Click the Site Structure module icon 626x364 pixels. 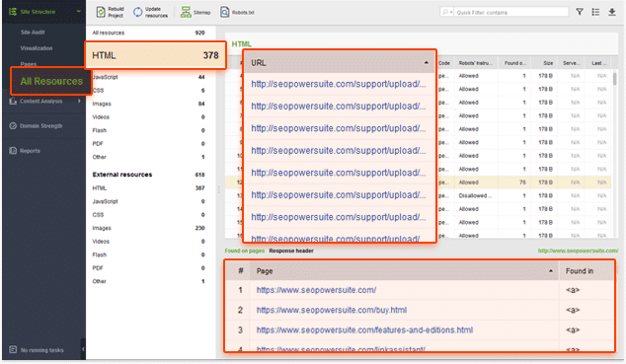tap(13, 12)
